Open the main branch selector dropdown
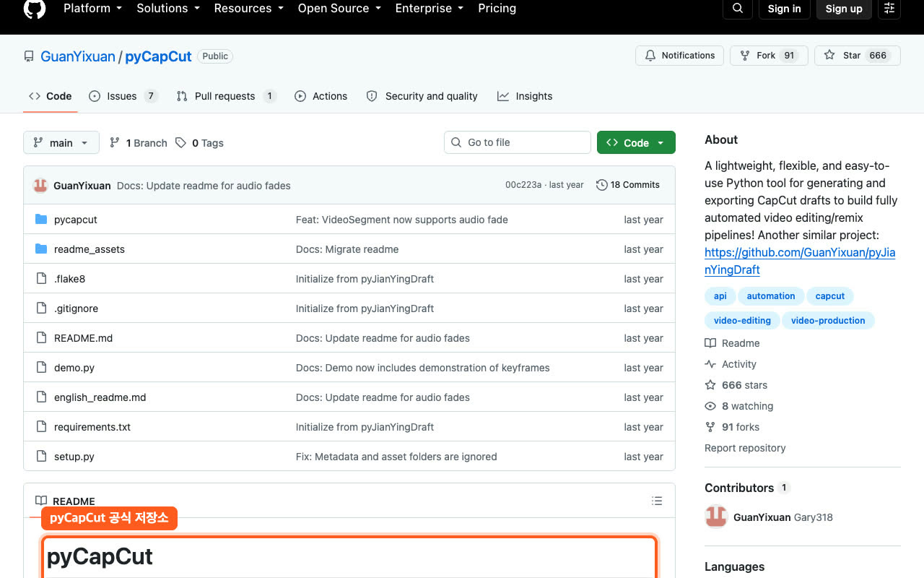This screenshot has width=924, height=578. pos(61,142)
